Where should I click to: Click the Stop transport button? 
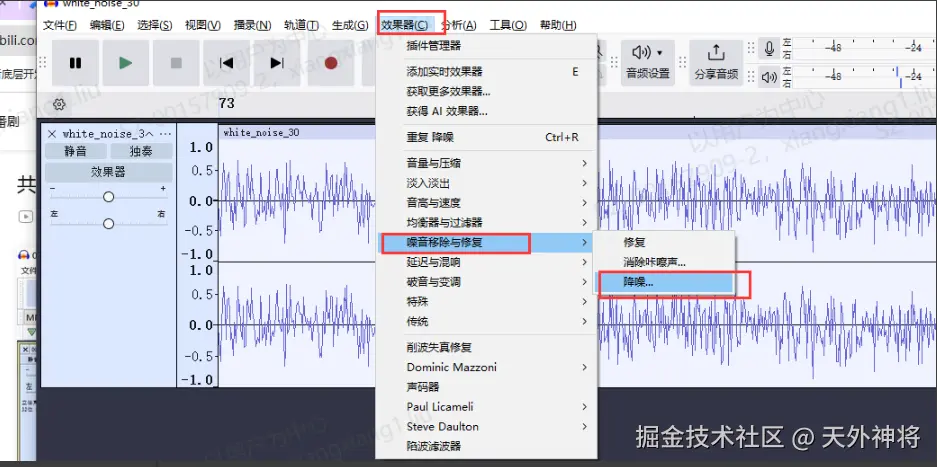pos(176,63)
